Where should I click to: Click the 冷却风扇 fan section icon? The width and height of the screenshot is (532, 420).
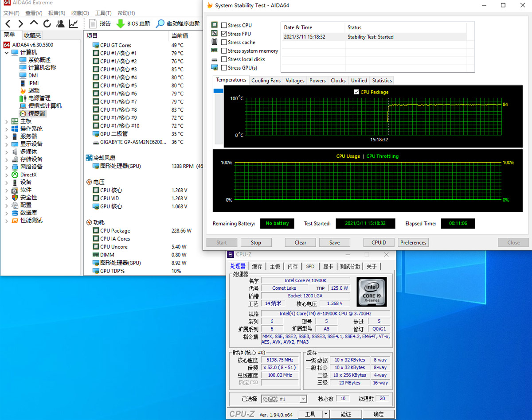pos(89,158)
